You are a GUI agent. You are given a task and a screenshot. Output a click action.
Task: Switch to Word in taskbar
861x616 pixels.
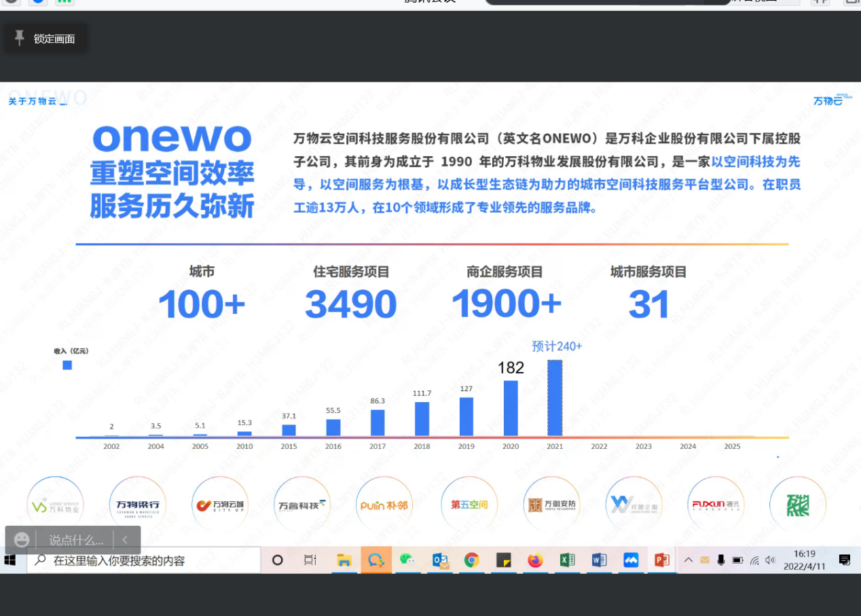click(599, 560)
